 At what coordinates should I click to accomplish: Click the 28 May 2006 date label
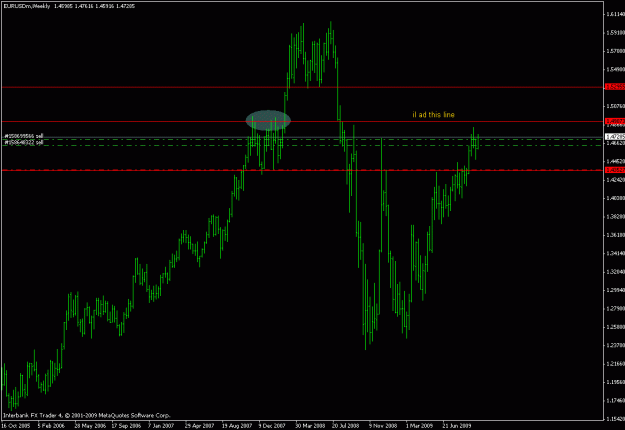point(90,426)
